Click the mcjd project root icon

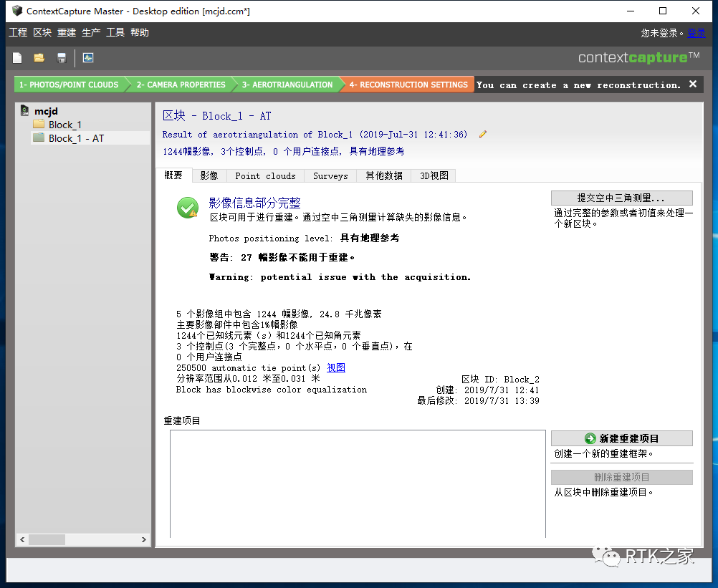coord(25,110)
